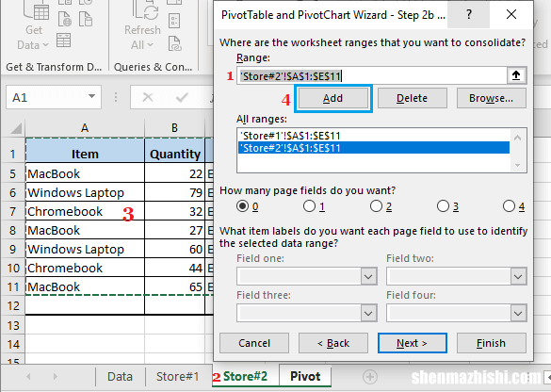Click the formula bar cancel X icon
Image resolution: width=551 pixels, height=392 pixels.
(x=148, y=97)
